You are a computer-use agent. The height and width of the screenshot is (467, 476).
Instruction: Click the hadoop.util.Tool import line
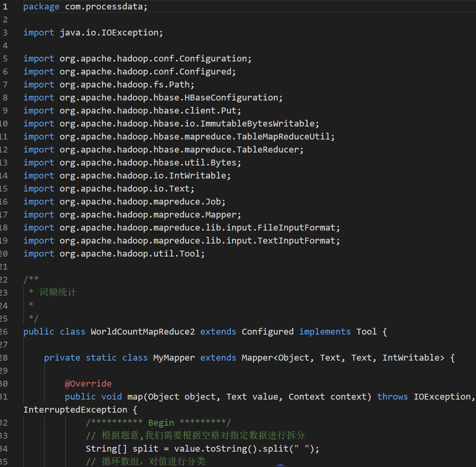point(114,254)
